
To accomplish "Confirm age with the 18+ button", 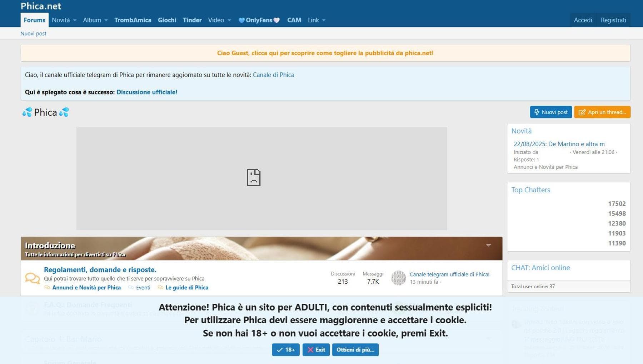I will 286,350.
